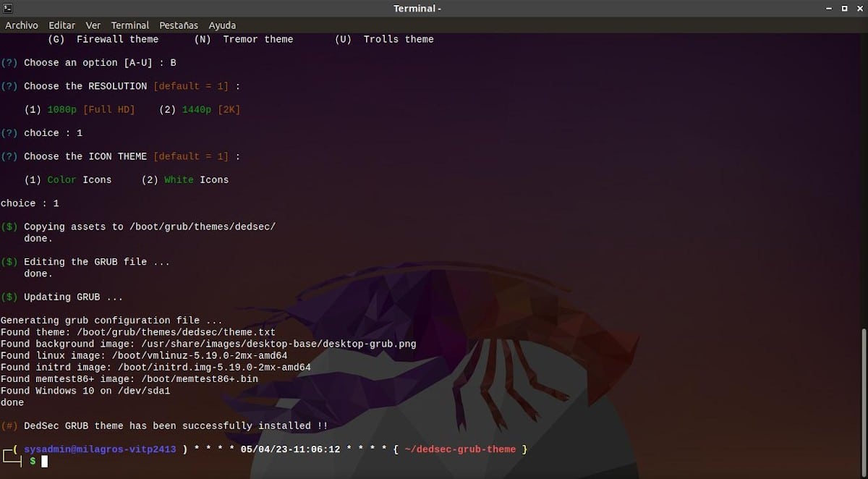This screenshot has width=868, height=479.
Task: Click the 'Found initrd image' line
Action: tap(156, 367)
